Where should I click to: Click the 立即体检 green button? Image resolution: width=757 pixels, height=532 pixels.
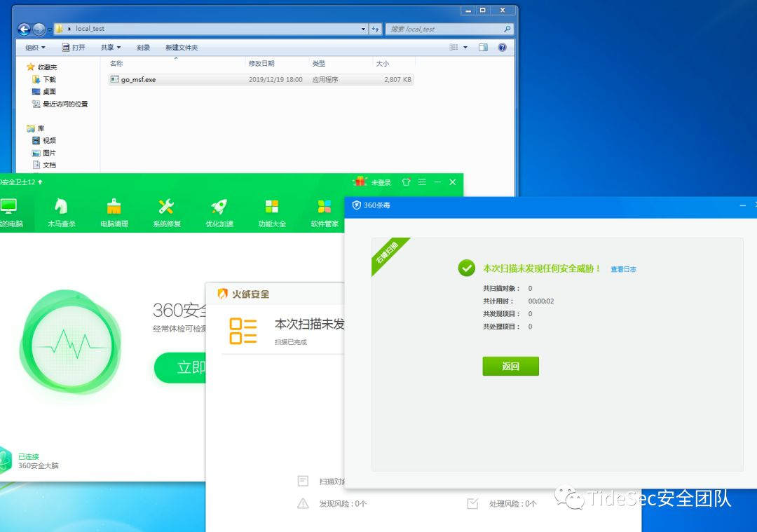click(x=180, y=367)
